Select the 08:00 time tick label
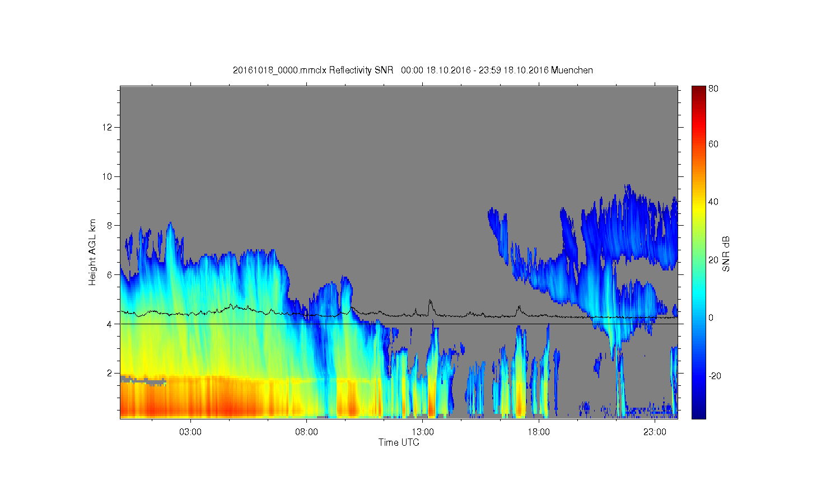This screenshot has height=504, width=840. (306, 432)
